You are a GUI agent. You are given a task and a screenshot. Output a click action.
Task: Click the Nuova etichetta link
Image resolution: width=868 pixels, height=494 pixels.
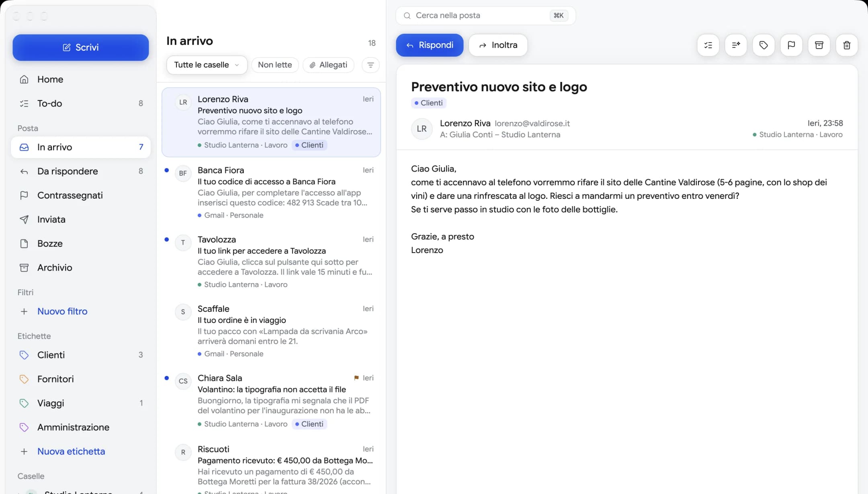tap(71, 451)
